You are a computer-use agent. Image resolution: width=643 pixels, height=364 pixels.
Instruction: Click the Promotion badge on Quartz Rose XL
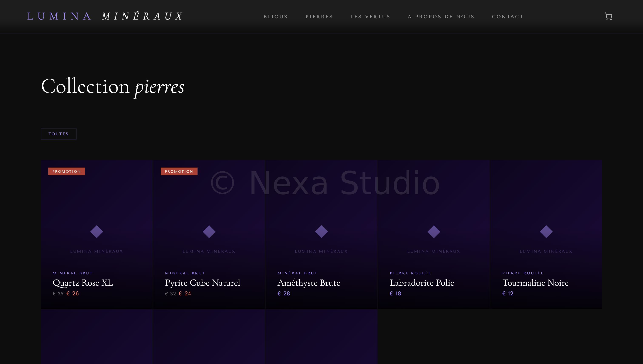click(67, 172)
